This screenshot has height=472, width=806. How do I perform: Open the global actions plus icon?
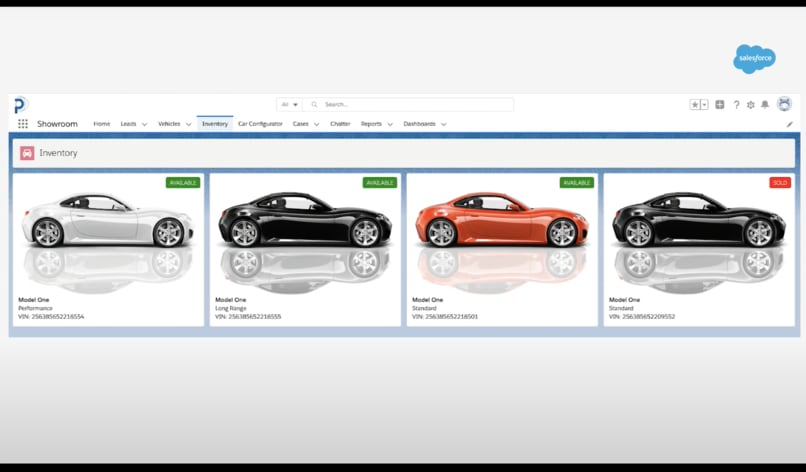[x=720, y=105]
